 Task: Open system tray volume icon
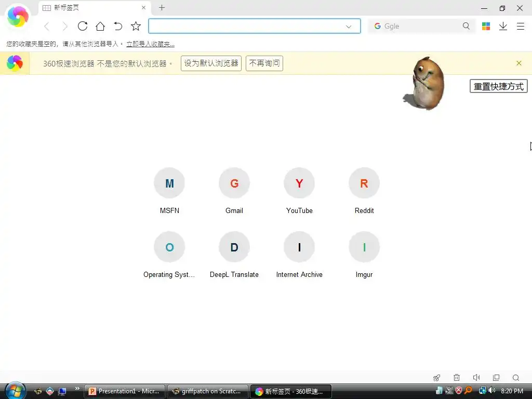[x=491, y=391]
